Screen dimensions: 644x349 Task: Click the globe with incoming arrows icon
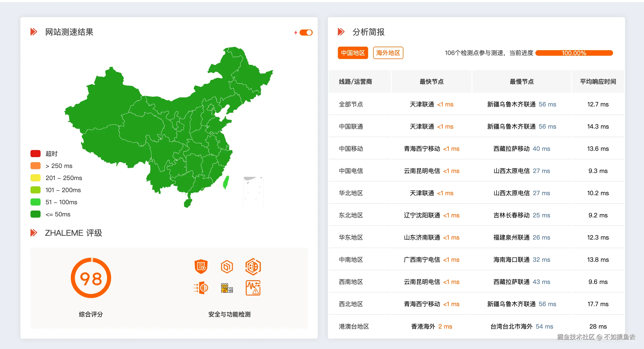click(x=201, y=288)
